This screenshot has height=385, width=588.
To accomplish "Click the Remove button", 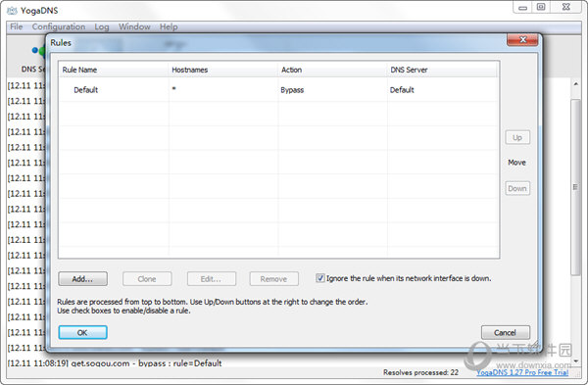I will pyautogui.click(x=273, y=279).
